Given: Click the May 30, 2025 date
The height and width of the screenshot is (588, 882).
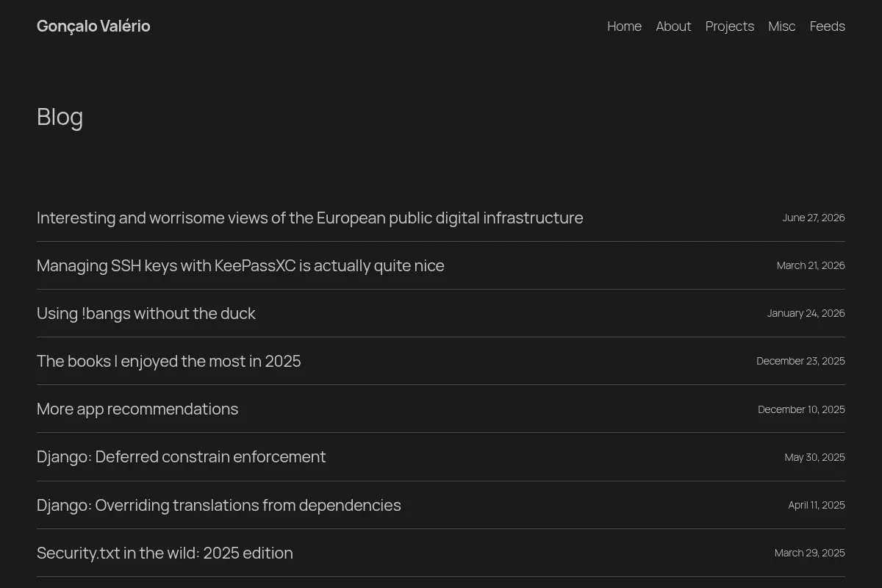Looking at the screenshot, I should pos(814,457).
